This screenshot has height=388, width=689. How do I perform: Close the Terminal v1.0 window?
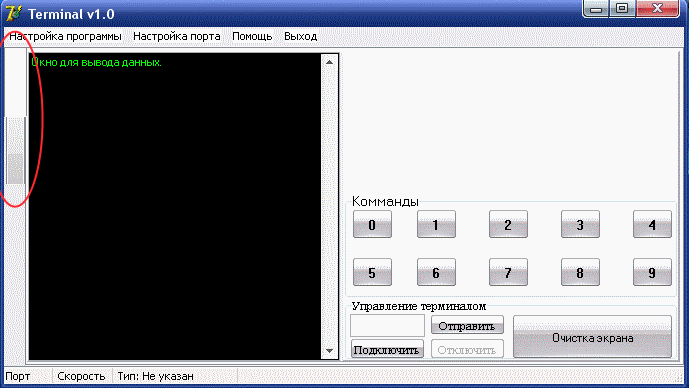click(x=657, y=9)
